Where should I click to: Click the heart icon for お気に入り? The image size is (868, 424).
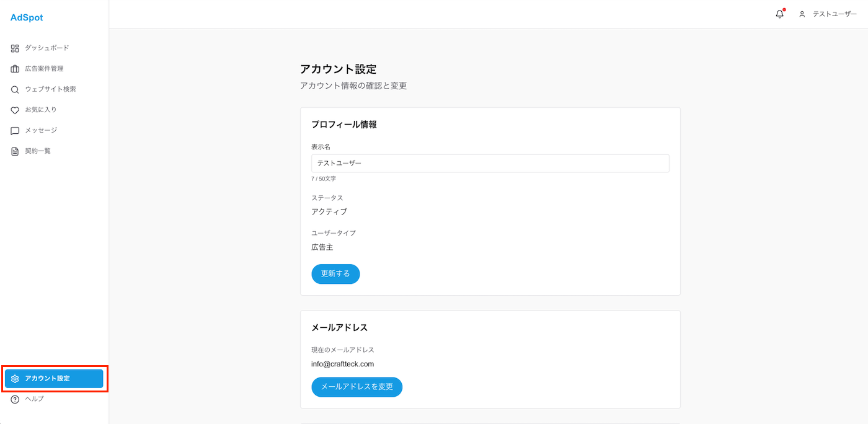coord(14,110)
